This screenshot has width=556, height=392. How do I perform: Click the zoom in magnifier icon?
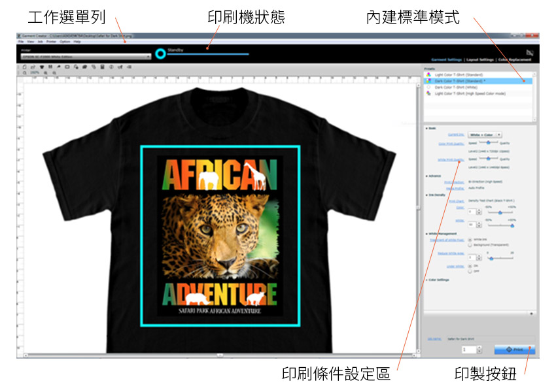[45, 73]
